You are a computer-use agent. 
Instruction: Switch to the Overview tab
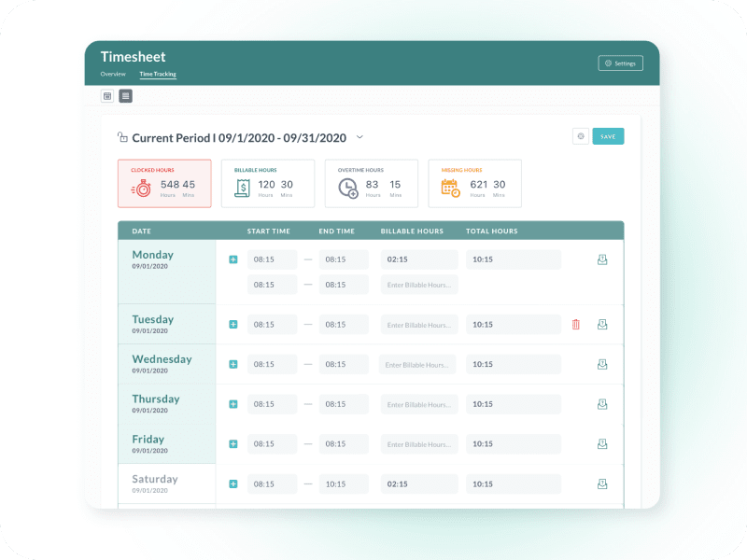(x=112, y=74)
